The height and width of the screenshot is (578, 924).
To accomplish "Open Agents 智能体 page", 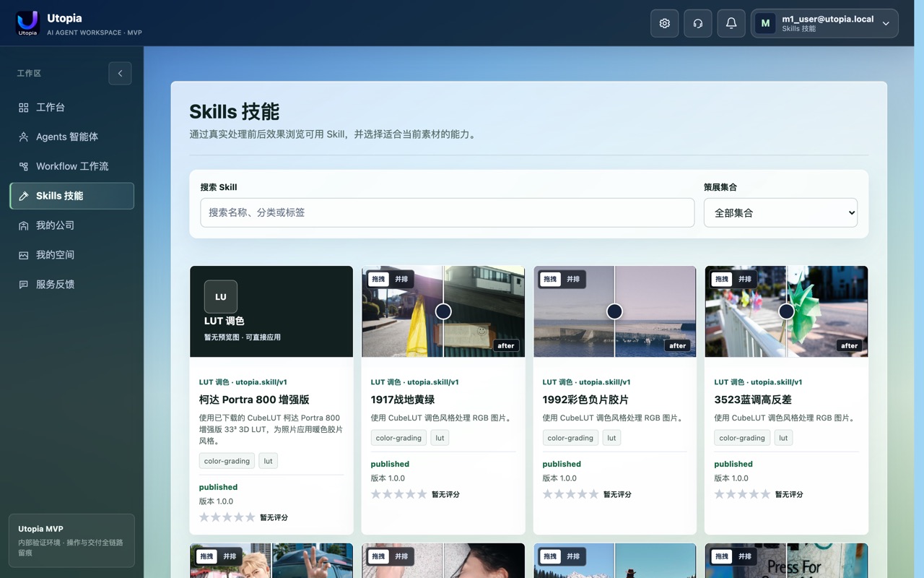I will (71, 137).
